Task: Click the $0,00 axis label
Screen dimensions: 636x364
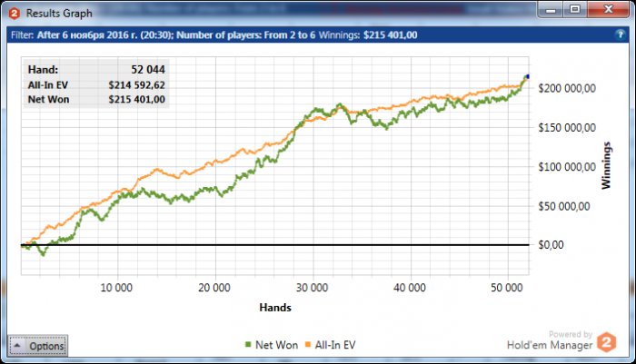Action: [x=551, y=245]
